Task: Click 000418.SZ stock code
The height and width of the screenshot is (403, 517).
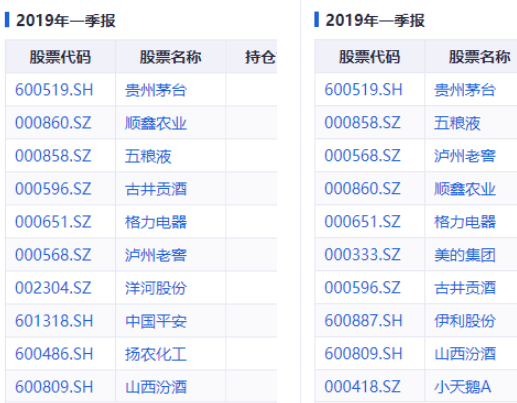Action: pyautogui.click(x=362, y=387)
